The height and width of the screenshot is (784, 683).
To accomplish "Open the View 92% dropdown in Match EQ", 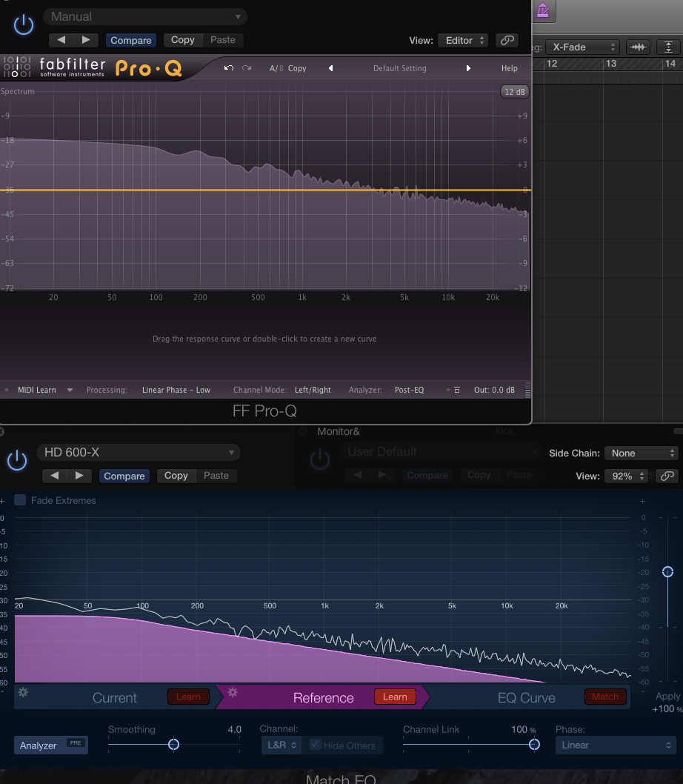I will point(626,476).
